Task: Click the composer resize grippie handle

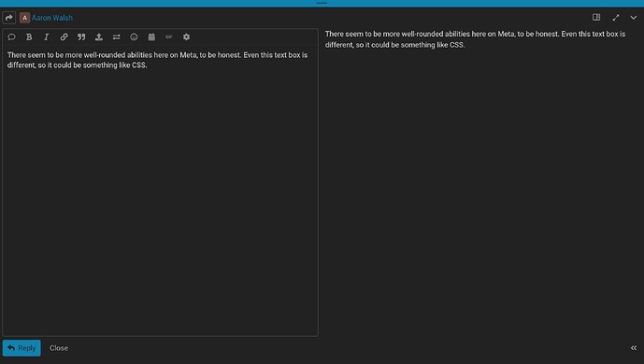Action: click(x=322, y=3)
